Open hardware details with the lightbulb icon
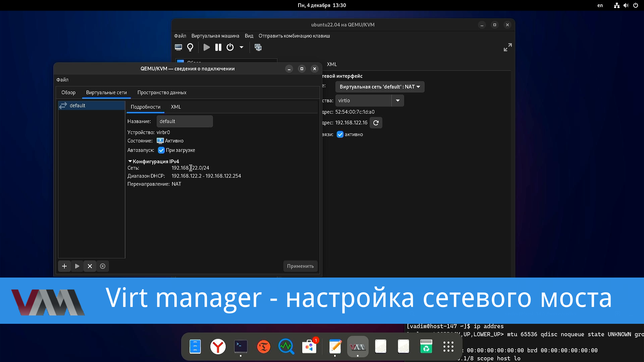 point(190,47)
